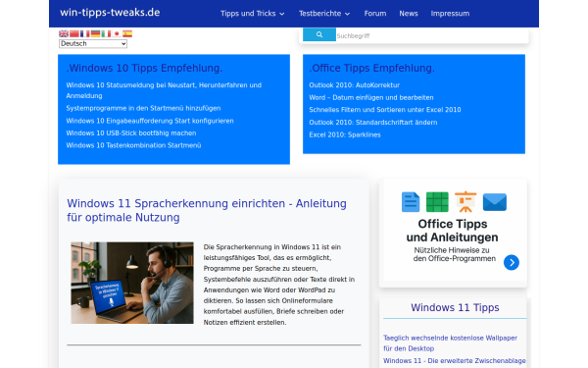The height and width of the screenshot is (368, 588).
Task: Click the .Windows 10 Tipps Empfehlung heading
Action: tap(144, 68)
